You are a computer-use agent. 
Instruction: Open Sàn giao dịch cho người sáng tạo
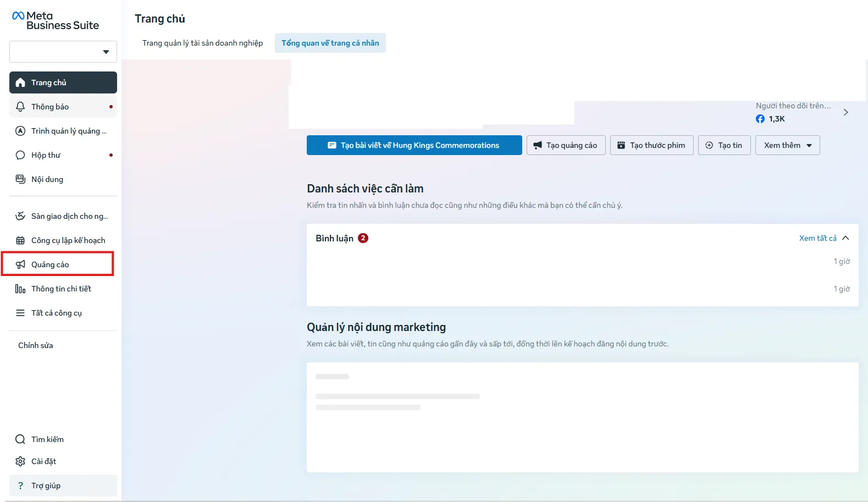pos(63,216)
